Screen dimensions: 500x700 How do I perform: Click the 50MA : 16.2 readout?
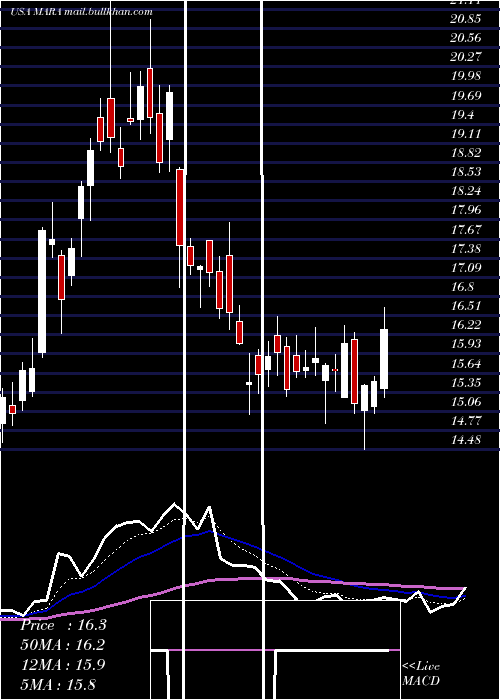pos(63,645)
